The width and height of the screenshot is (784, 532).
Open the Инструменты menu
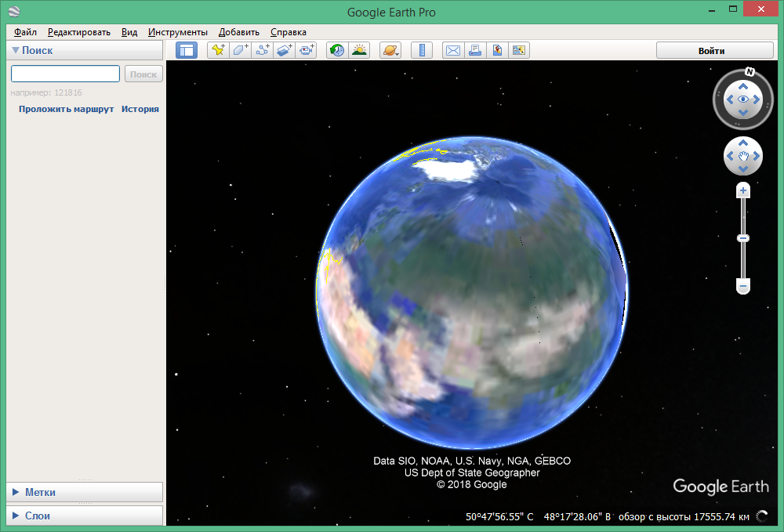177,32
